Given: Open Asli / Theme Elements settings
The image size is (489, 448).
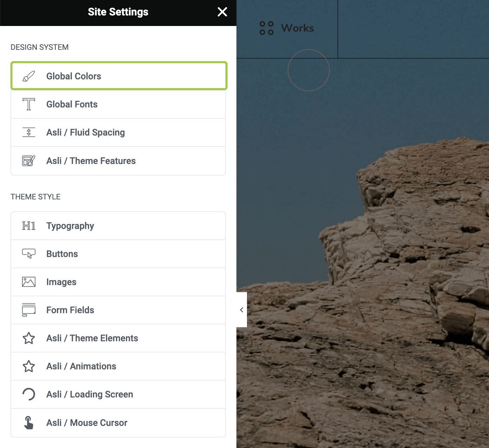Looking at the screenshot, I should click(92, 338).
